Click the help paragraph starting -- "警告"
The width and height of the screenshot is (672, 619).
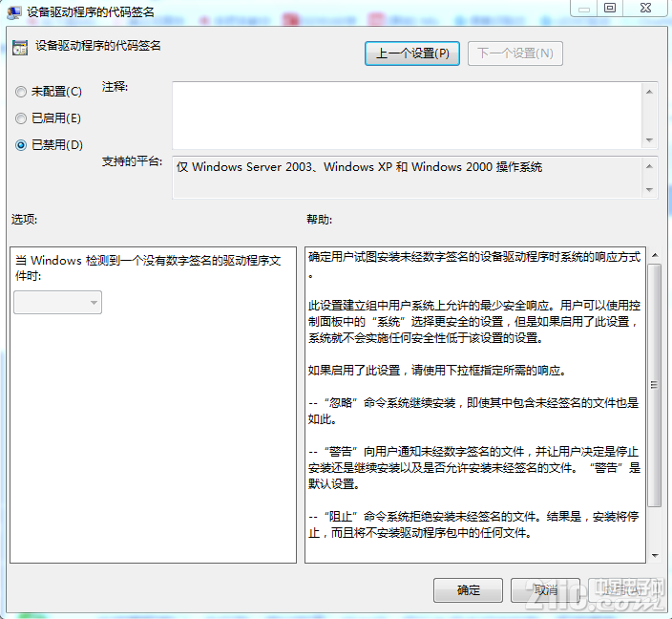(x=474, y=467)
